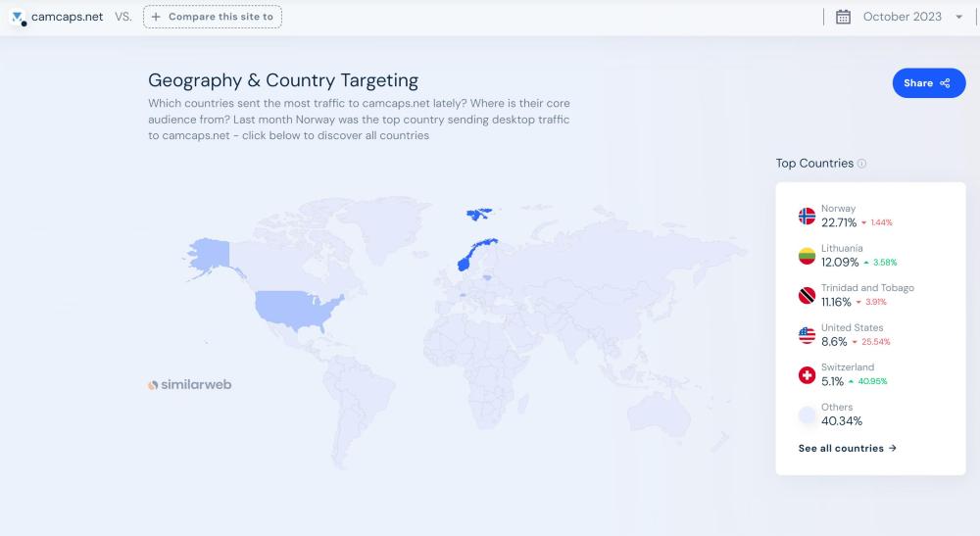Viewport: 980px width, 536px height.
Task: Click the Trinidad and Tobago flag icon
Action: tap(807, 296)
